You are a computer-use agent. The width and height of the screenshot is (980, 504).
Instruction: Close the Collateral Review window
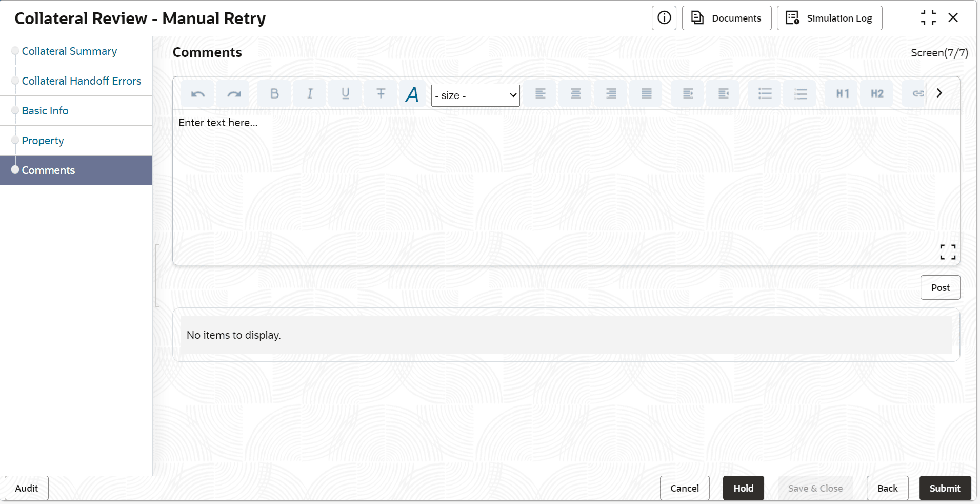[953, 18]
